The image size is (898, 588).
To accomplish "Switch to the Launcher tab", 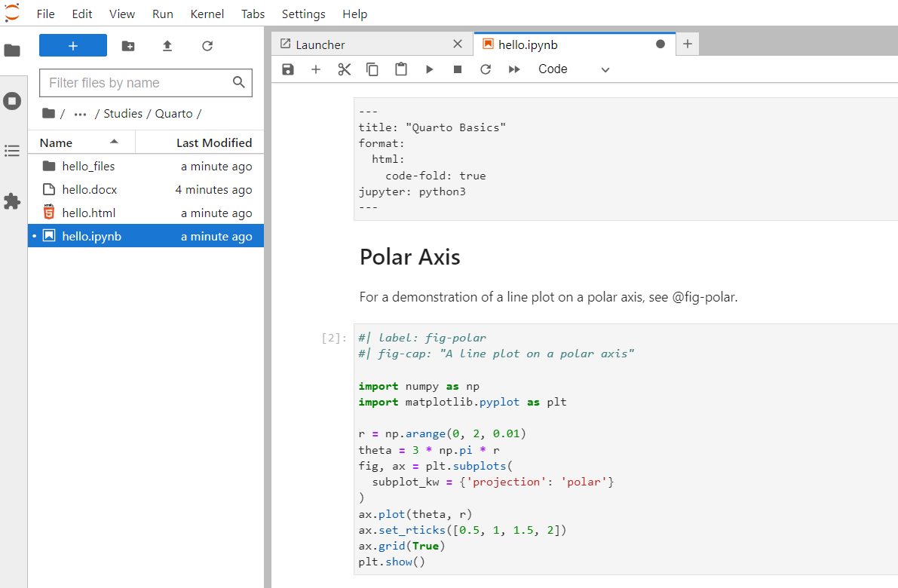I will pyautogui.click(x=320, y=44).
